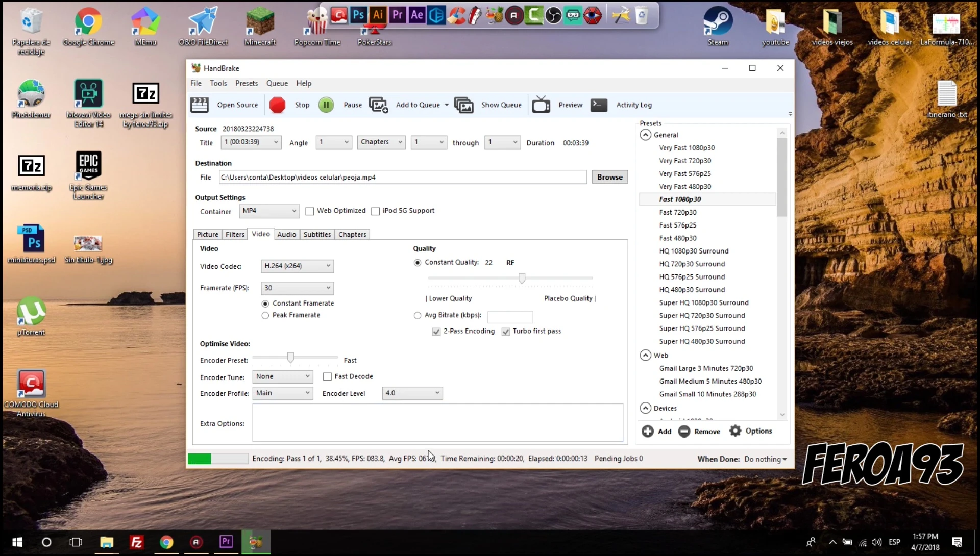The image size is (980, 556).
Task: Open the Chapters range-type dropdown
Action: (x=381, y=142)
